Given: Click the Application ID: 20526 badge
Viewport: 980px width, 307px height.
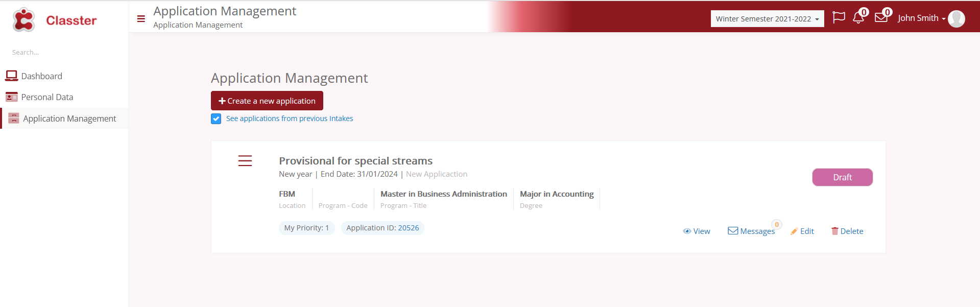Looking at the screenshot, I should (383, 228).
